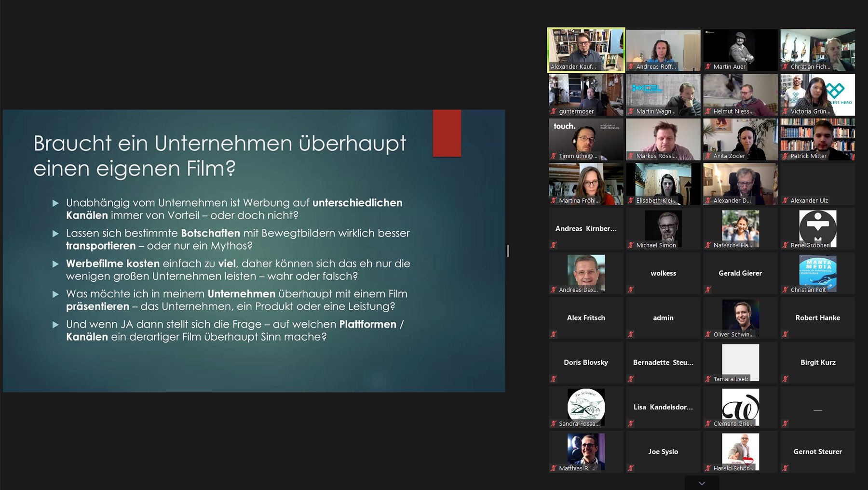Select Patrick Mitter's video tile
The image size is (868, 490).
coord(817,139)
